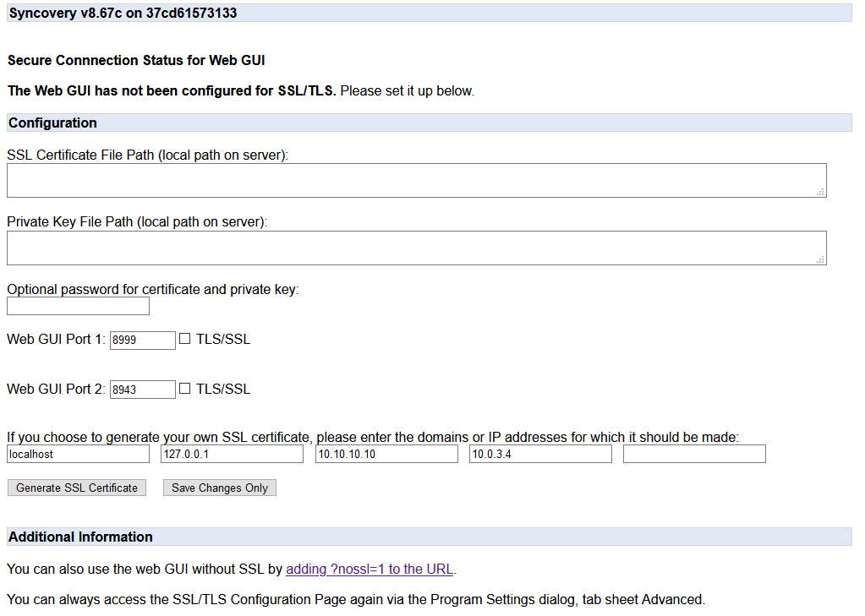Click the IP address field containing 10.0.3.4
Screen dimensions: 865x616
coord(540,455)
